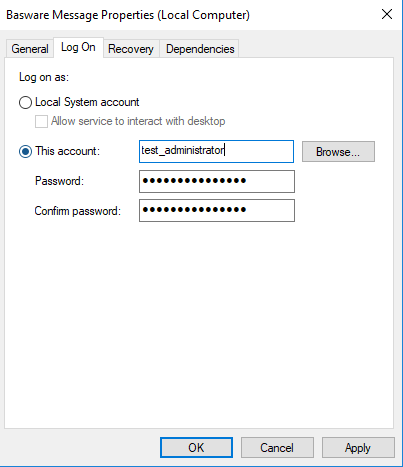
Task: Click the This account label text
Action: [x=68, y=151]
